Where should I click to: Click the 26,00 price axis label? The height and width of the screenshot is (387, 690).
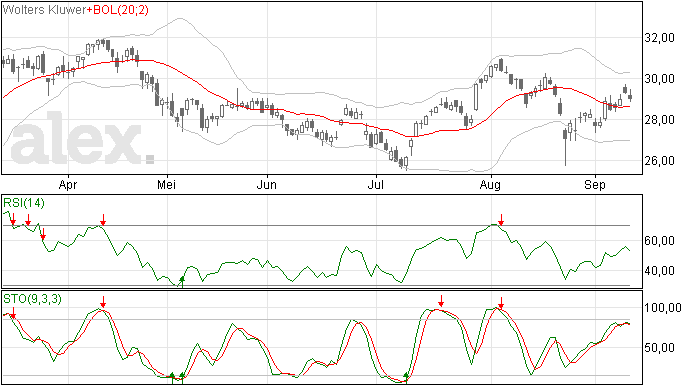pyautogui.click(x=659, y=161)
